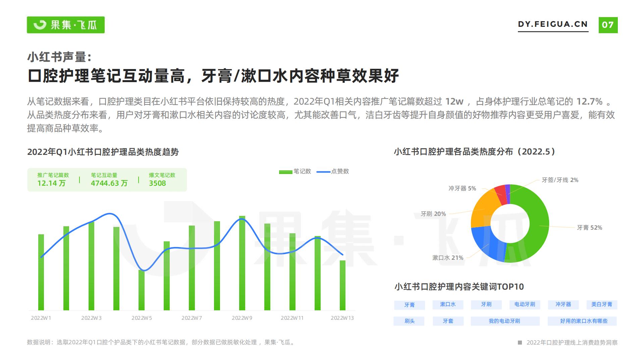Click the 冲牙器 5% pie label

coord(462,188)
